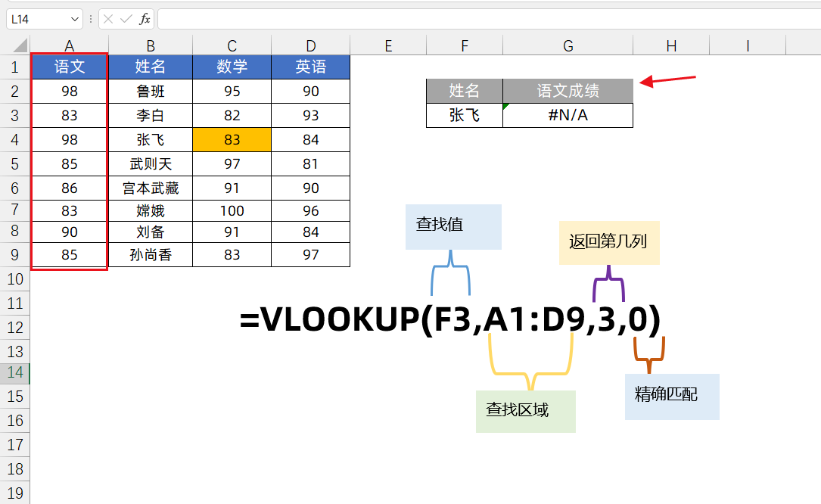The height and width of the screenshot is (504, 821).
Task: Click the red arrow shape
Action: click(x=667, y=79)
